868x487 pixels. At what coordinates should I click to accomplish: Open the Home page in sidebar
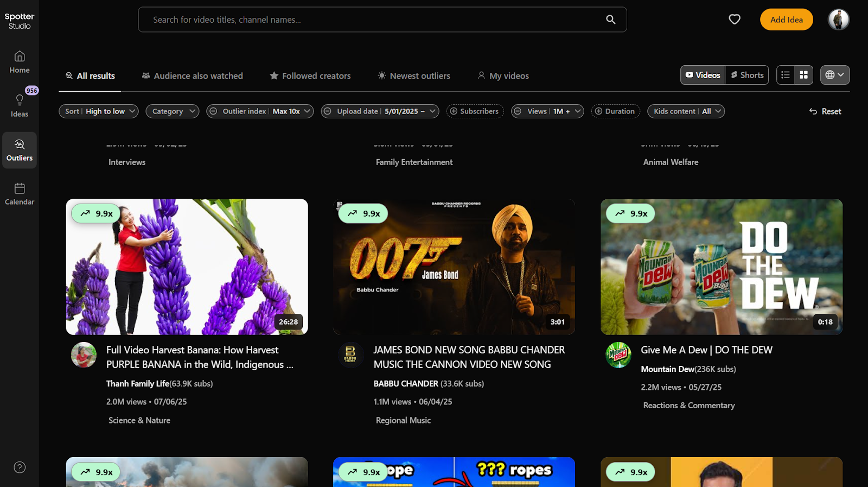click(20, 62)
